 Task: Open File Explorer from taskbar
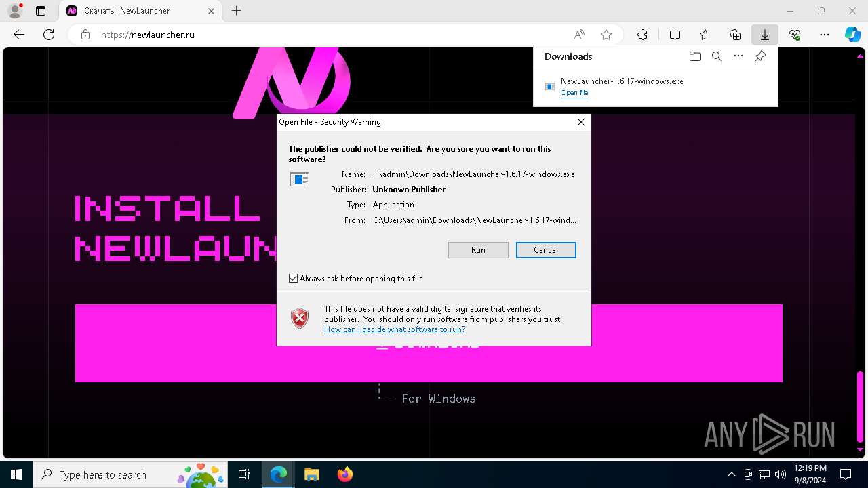(311, 474)
